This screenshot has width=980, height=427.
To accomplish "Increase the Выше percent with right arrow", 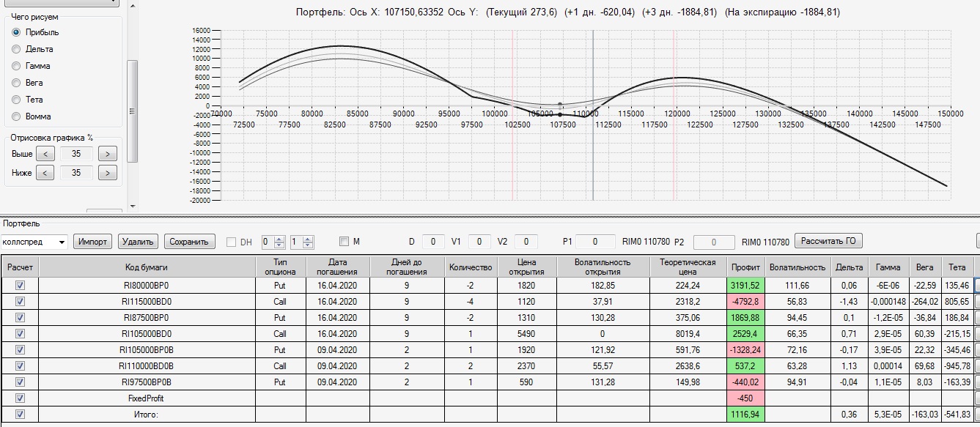I will coord(108,154).
